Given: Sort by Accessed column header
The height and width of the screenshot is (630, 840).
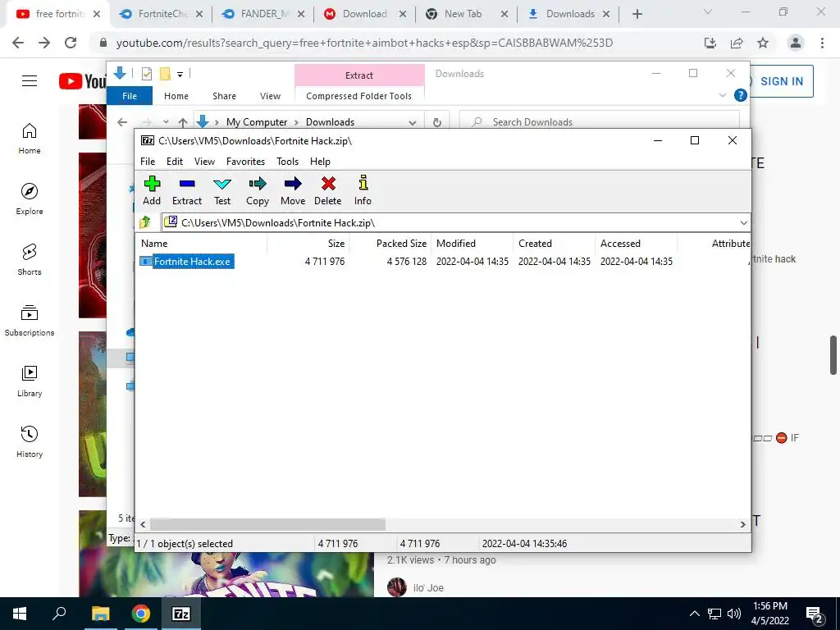Looking at the screenshot, I should tap(620, 243).
